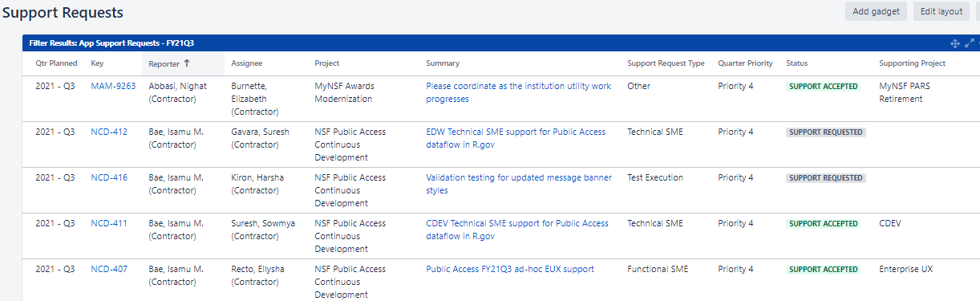Screen dimensions: 980x301
Task: Sort by Quarter Priority column header
Action: point(745,63)
